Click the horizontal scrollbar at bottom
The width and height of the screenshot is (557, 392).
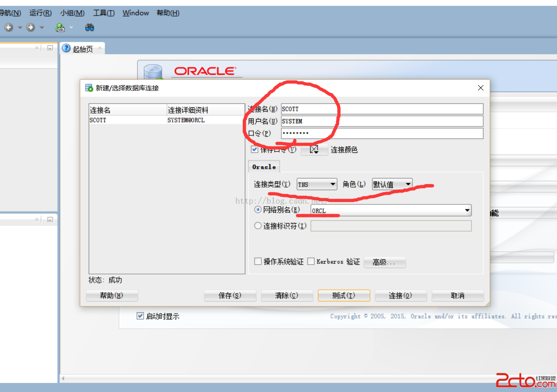(x=308, y=378)
